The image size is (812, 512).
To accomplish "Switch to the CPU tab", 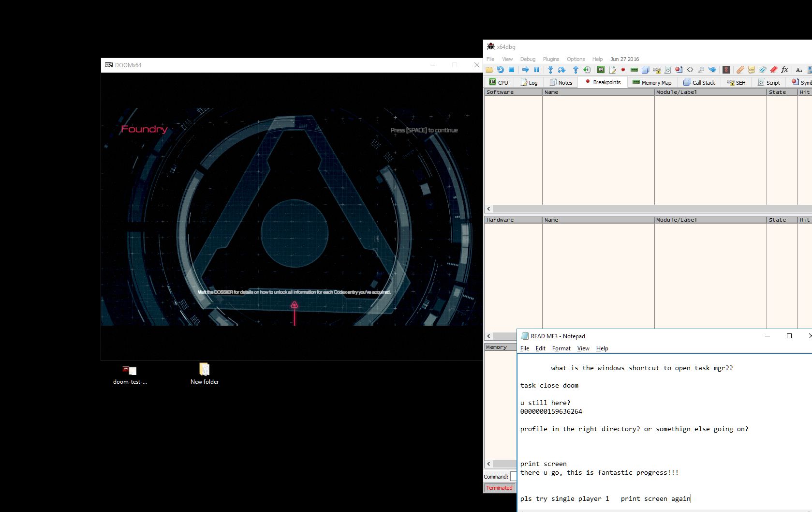I will coord(499,82).
